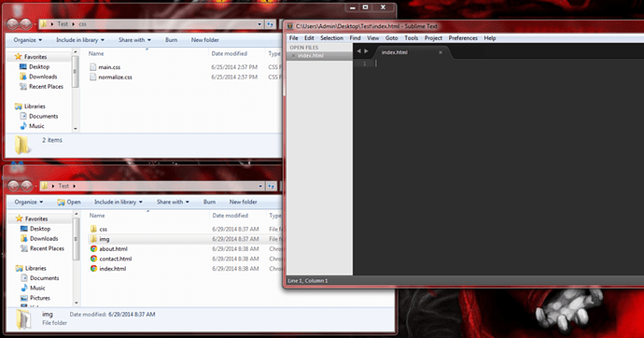The width and height of the screenshot is (644, 338).
Task: Open the Find menu in Sublime Text
Action: 355,38
